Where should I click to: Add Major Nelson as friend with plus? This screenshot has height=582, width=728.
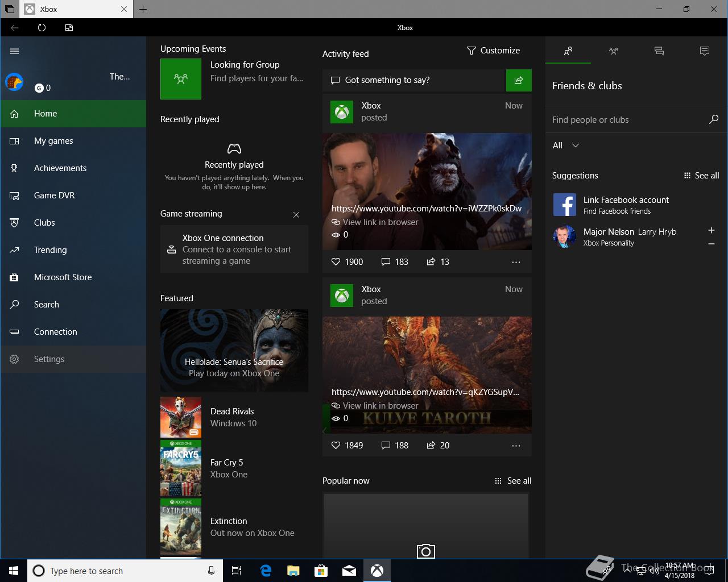711,230
